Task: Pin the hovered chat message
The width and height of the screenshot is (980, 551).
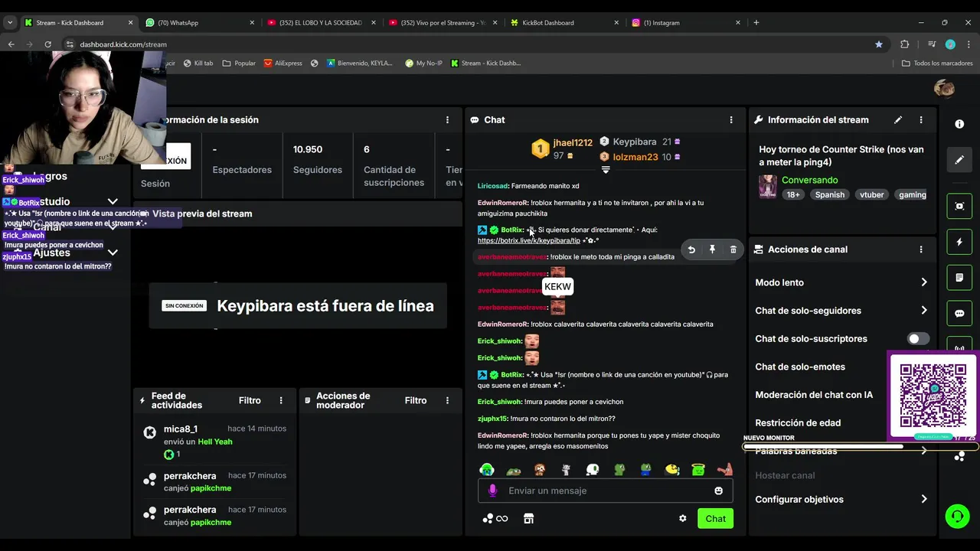Action: click(712, 249)
